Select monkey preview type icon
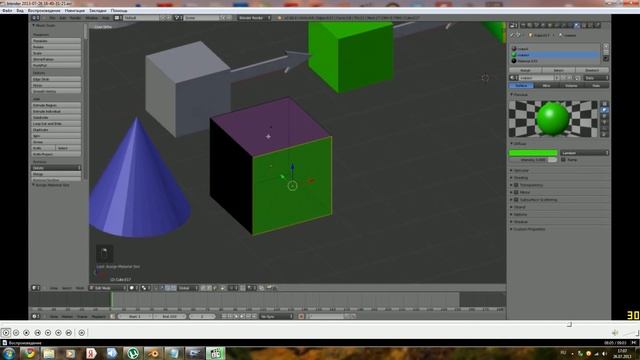 point(605,122)
